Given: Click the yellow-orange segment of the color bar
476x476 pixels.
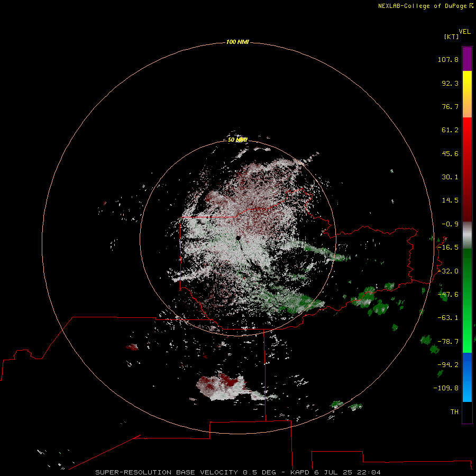Looking at the screenshot, I should pyautogui.click(x=467, y=94).
